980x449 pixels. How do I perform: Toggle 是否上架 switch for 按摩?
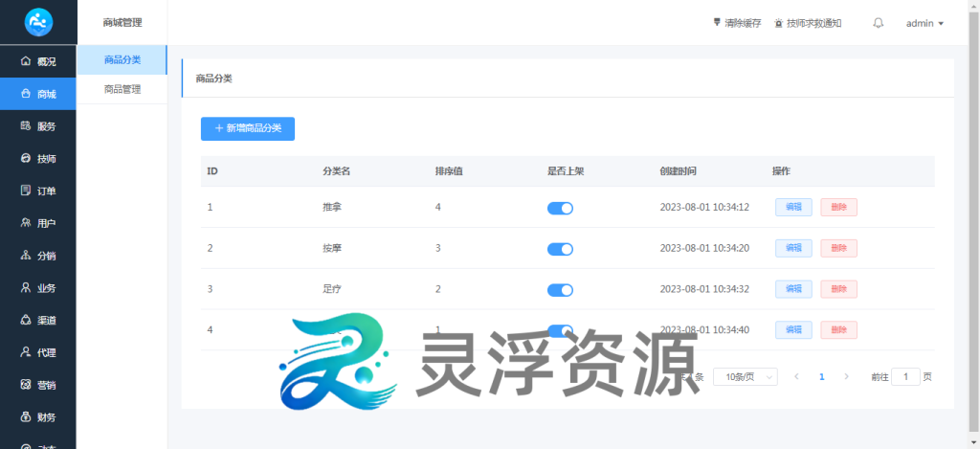coord(560,249)
